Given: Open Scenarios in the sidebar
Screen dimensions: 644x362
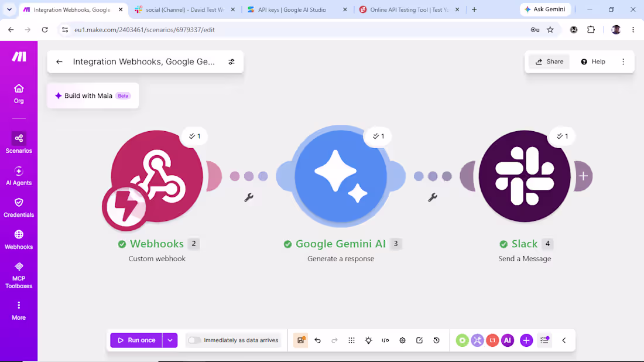Looking at the screenshot, I should click(x=19, y=143).
